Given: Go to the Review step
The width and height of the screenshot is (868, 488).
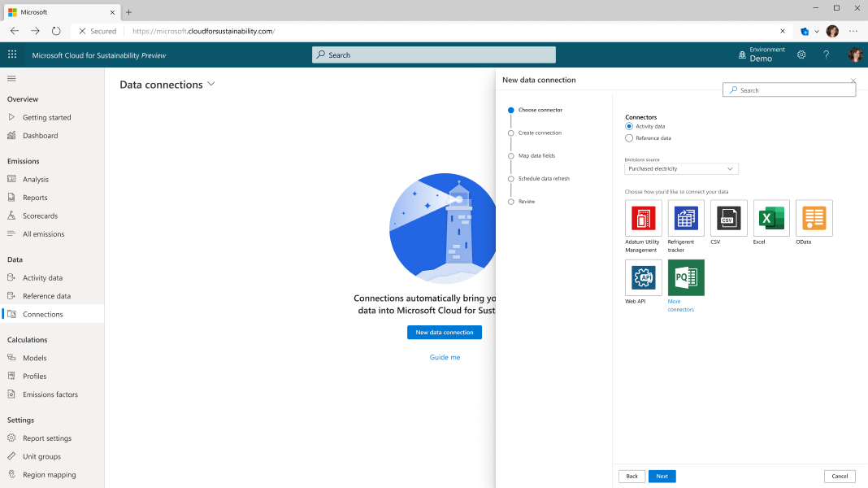Looking at the screenshot, I should (527, 202).
